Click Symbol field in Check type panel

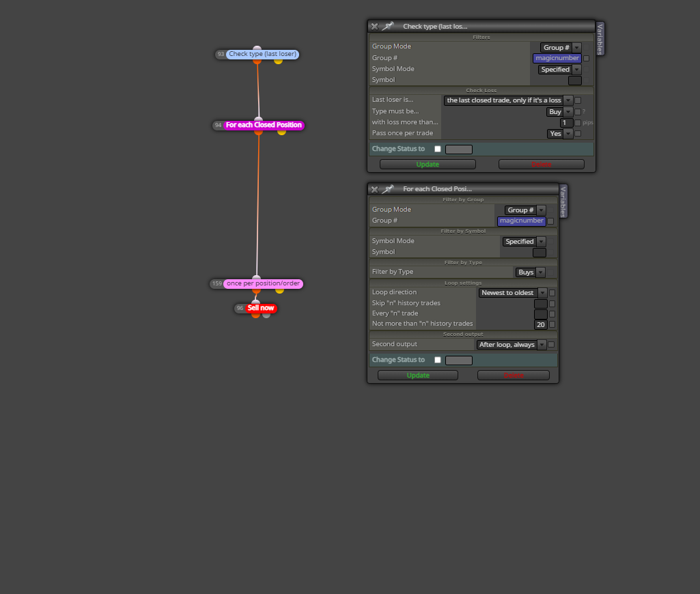[575, 81]
